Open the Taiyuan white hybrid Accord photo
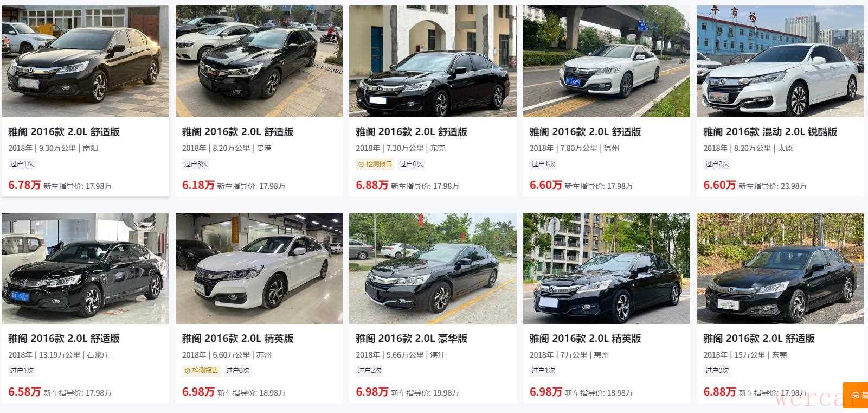This screenshot has height=413, width=868. tap(780, 61)
